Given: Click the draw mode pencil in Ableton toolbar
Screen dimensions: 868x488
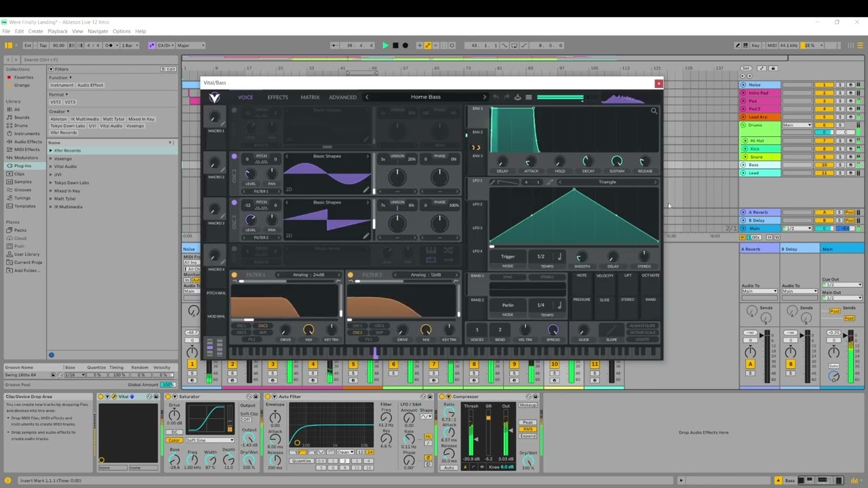Looking at the screenshot, I should click(x=738, y=45).
